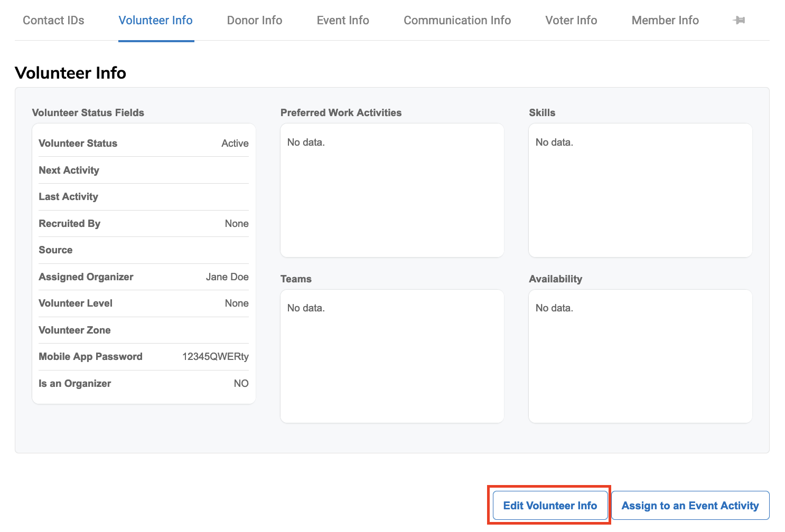Click the Volunteer Status label
Image resolution: width=785 pixels, height=532 pixels.
click(x=78, y=144)
